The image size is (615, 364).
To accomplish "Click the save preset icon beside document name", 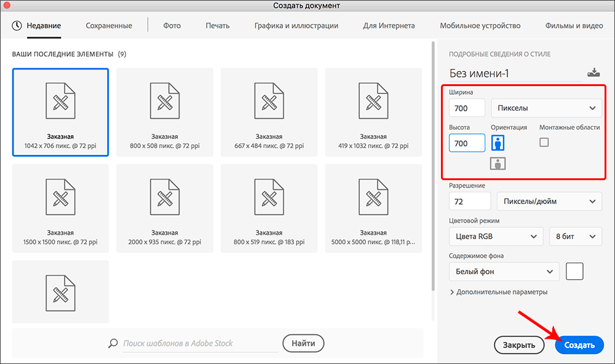I will pyautogui.click(x=593, y=73).
